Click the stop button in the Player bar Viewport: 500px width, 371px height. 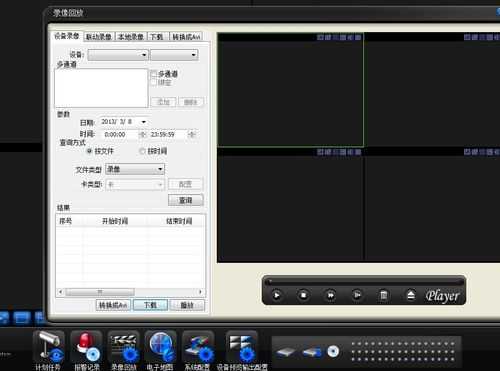(303, 295)
